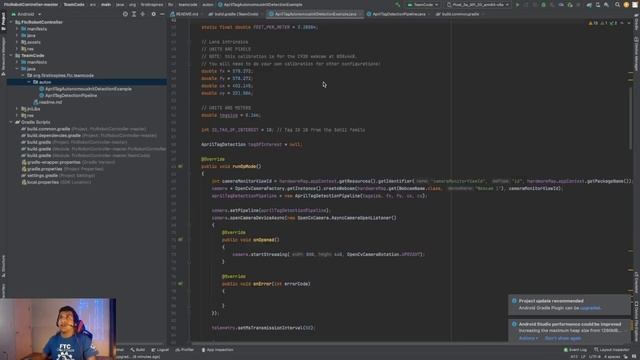Click the UTF-8 encoding status indicator

(x=594, y=357)
